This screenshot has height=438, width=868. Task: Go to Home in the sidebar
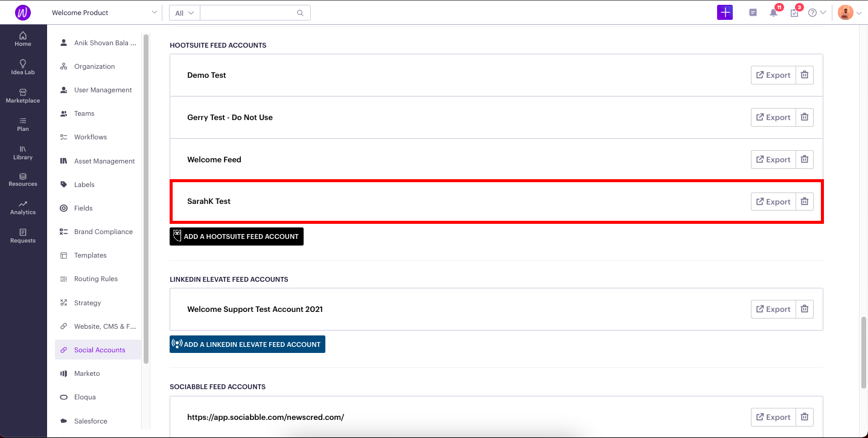click(23, 39)
